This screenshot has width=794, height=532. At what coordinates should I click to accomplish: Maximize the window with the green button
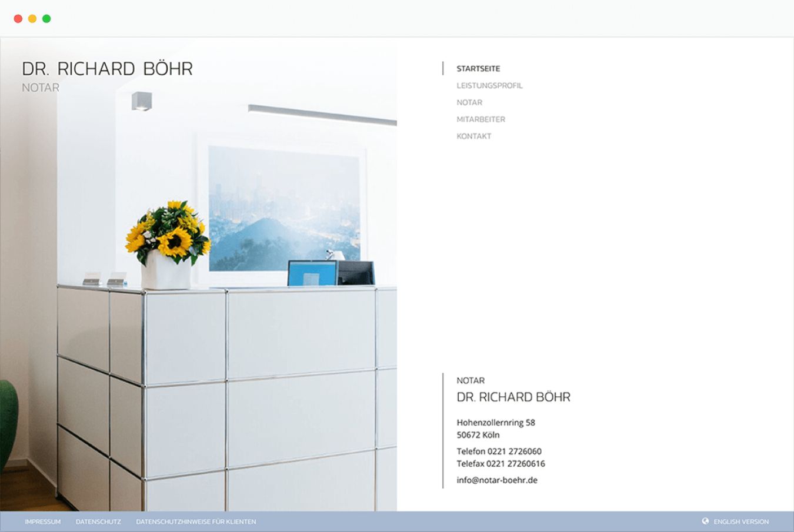[46, 19]
